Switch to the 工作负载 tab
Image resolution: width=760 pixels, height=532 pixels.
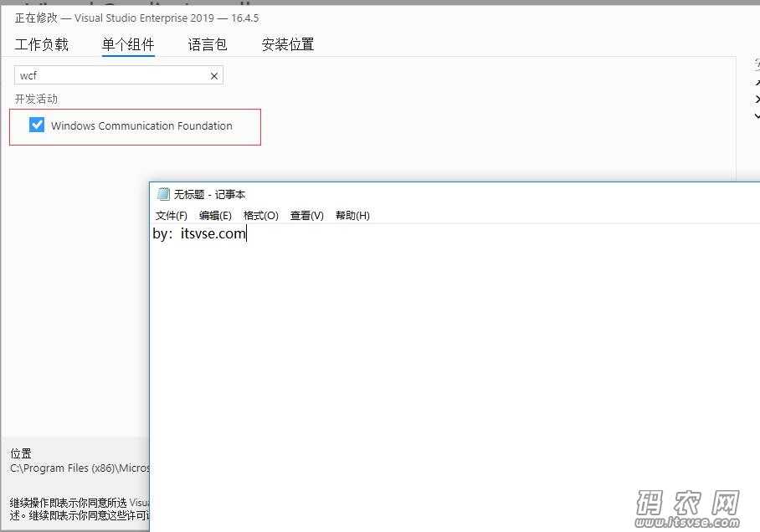[x=42, y=44]
